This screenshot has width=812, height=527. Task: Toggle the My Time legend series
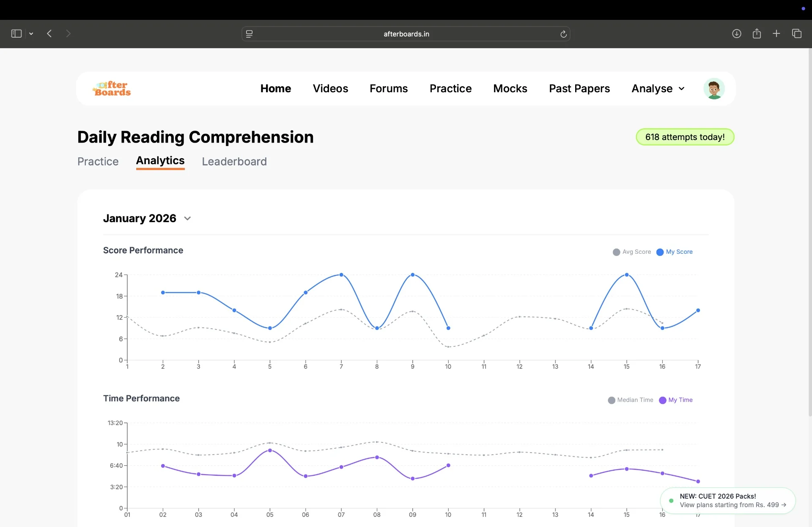(676, 400)
